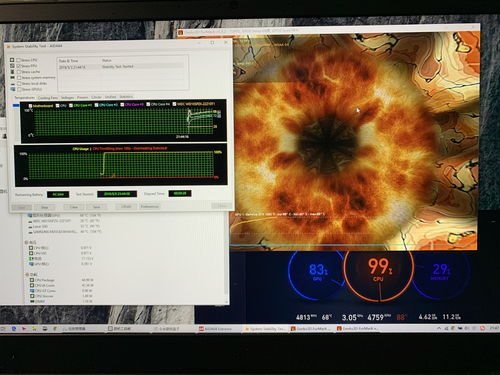Viewport: 500px width, 375px height.
Task: Toggle the CPU Core #4 legend checkbox
Action: [148, 104]
